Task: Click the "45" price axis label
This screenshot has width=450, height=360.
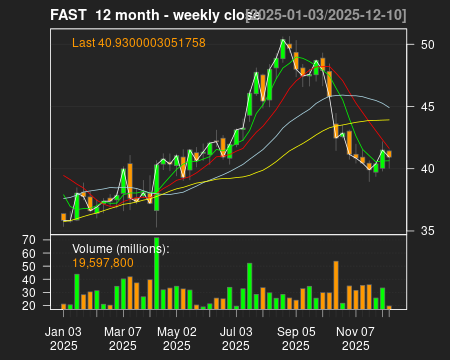Action: (x=427, y=107)
